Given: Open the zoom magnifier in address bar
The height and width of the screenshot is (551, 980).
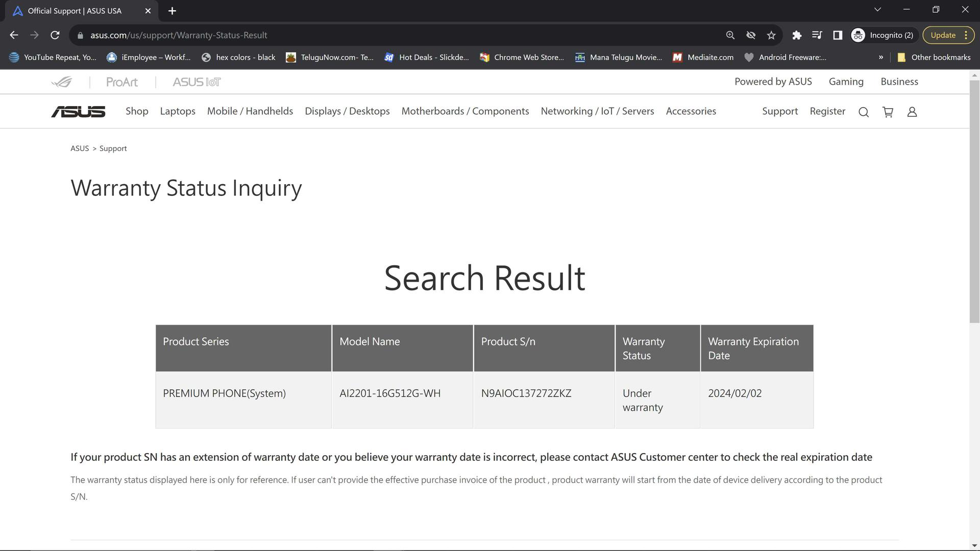Looking at the screenshot, I should [730, 35].
